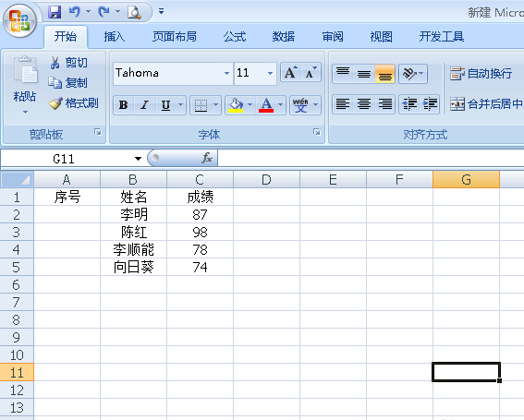The height and width of the screenshot is (420, 524).
Task: Click the Undo arrow icon
Action: pos(75,12)
